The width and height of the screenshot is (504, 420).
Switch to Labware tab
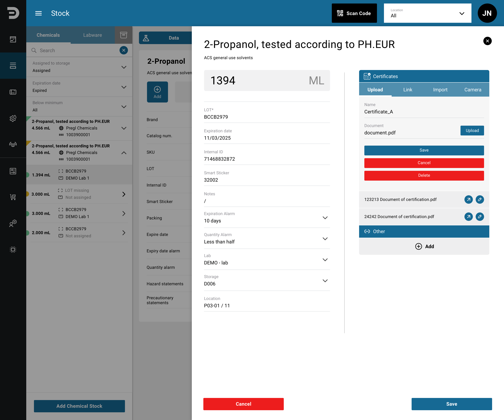point(92,35)
